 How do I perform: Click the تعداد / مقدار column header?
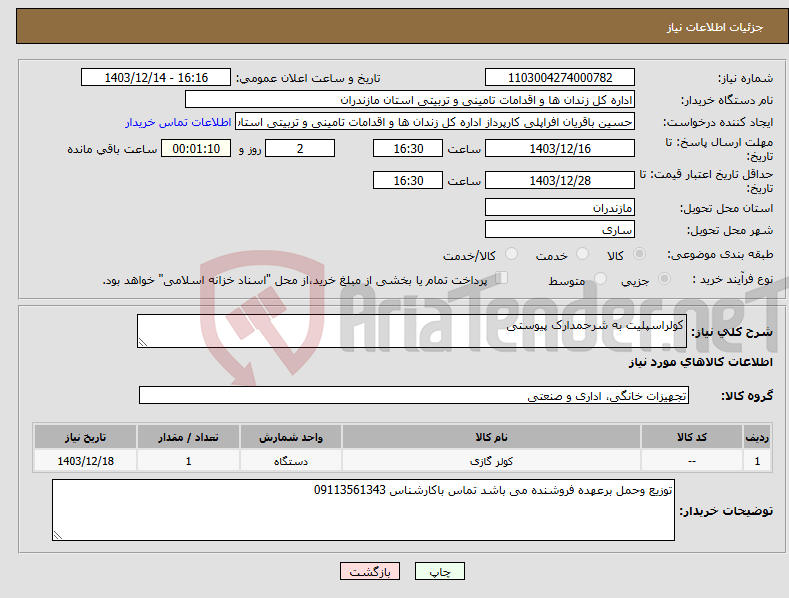188,437
